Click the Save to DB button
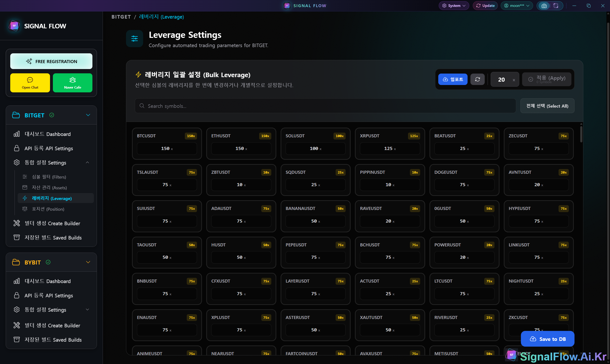610x364 pixels. pyautogui.click(x=547, y=339)
